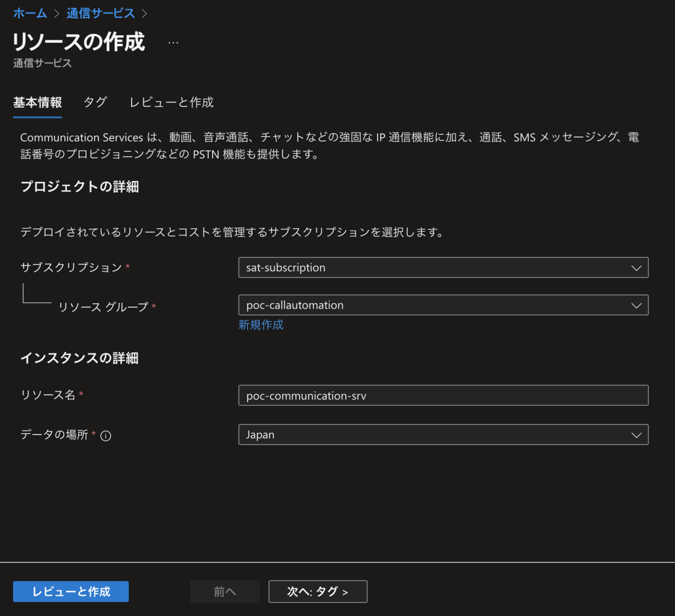Expand the リソース グループ dropdown
Image resolution: width=675 pixels, height=616 pixels.
click(443, 305)
